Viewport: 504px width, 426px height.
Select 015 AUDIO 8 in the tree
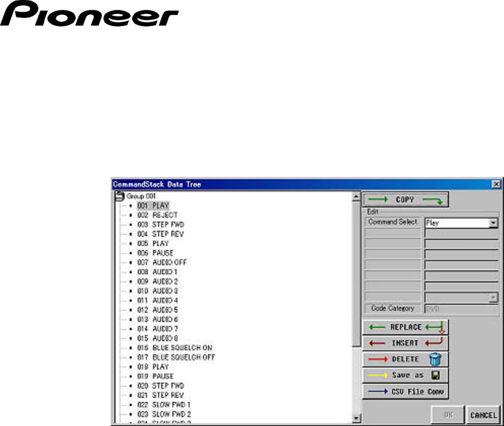[158, 339]
